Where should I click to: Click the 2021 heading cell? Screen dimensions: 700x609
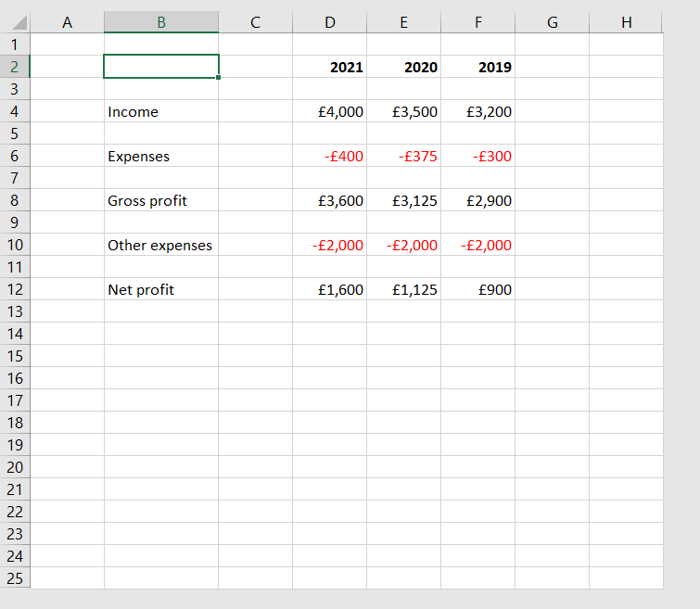[330, 67]
